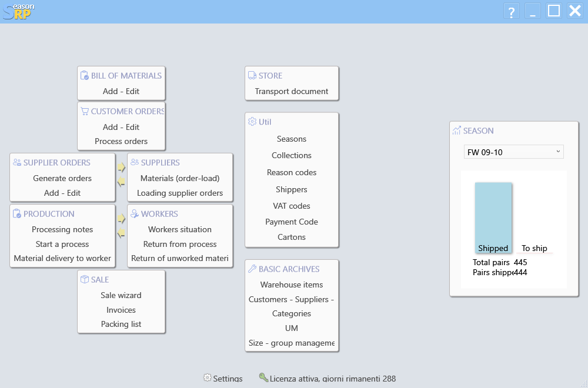Click the Shipped bar in chart
Screen dimensions: 588x388
pos(493,218)
